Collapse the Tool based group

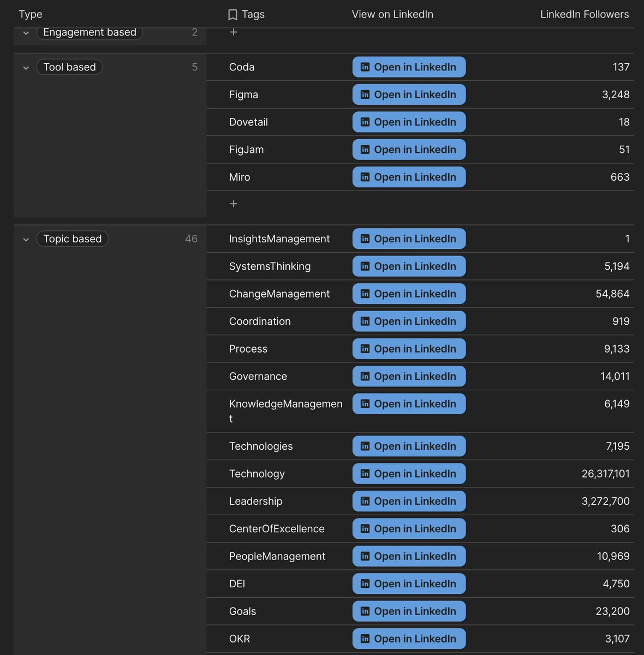pos(26,68)
